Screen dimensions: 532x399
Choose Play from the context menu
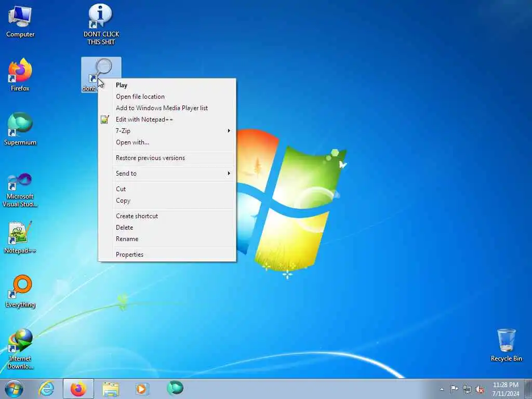click(167, 85)
